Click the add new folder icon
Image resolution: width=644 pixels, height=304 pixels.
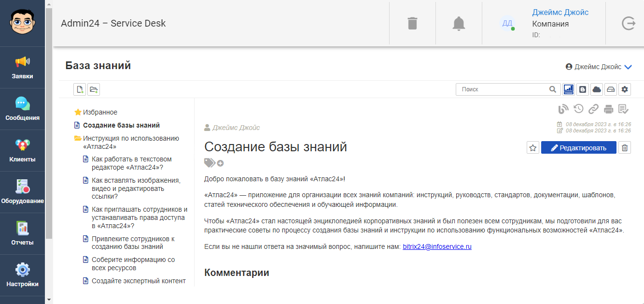pyautogui.click(x=93, y=89)
